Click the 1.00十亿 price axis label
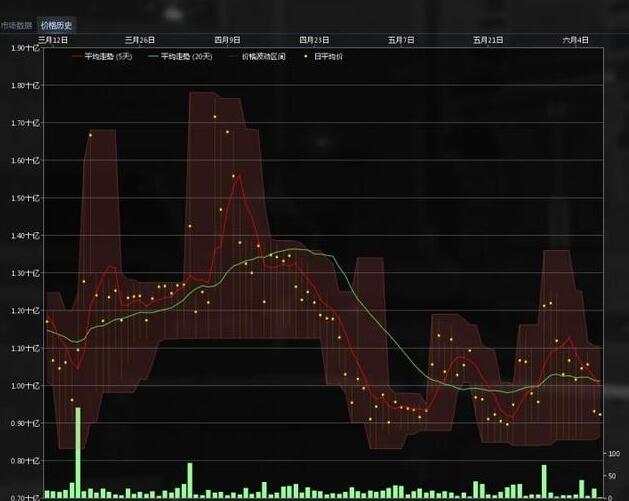This screenshot has height=501, width=629. click(25, 386)
